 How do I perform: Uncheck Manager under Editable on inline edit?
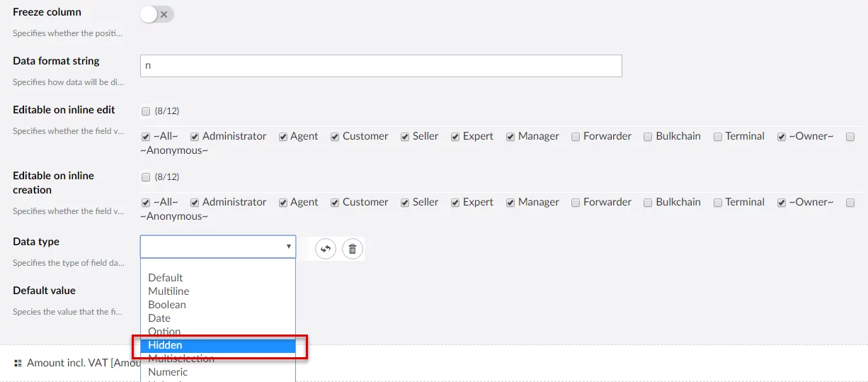510,137
